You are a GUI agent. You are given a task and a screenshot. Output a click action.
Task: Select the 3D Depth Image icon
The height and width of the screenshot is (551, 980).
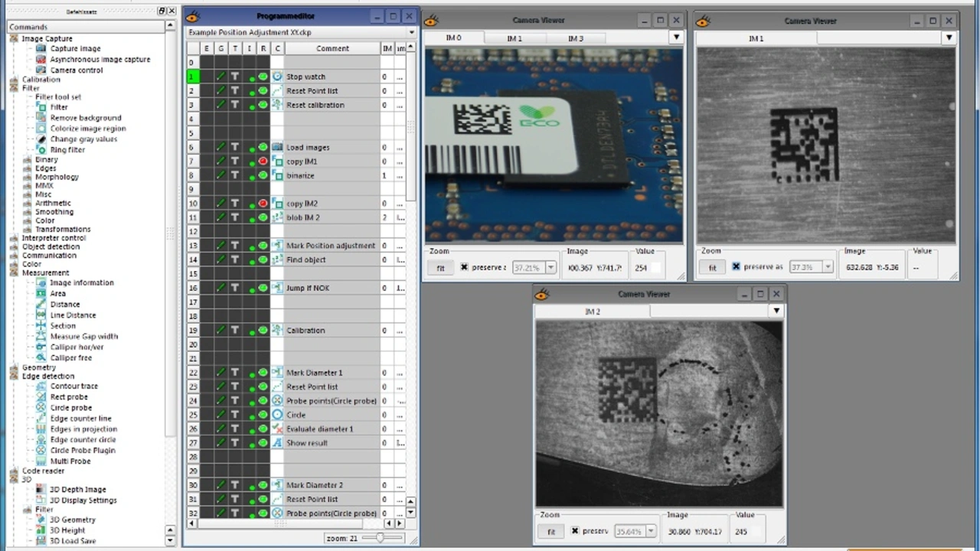coord(41,490)
